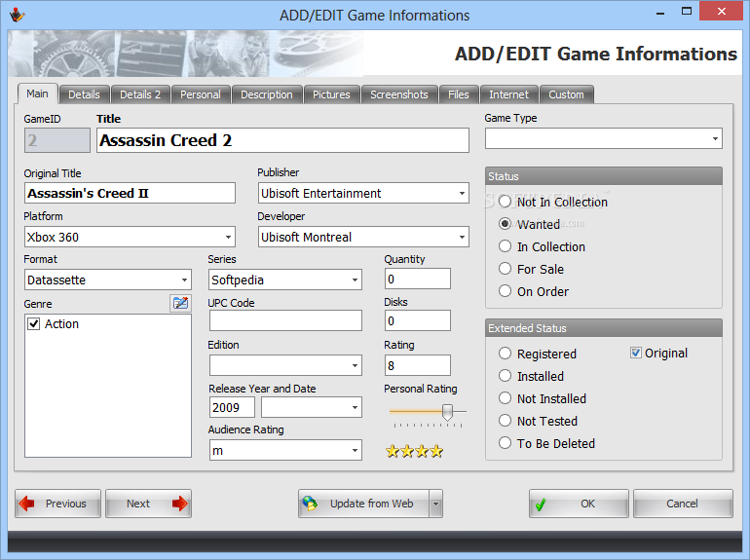Open the Platform dropdown showing Xbox 360
This screenshot has height=560, width=750.
(228, 237)
